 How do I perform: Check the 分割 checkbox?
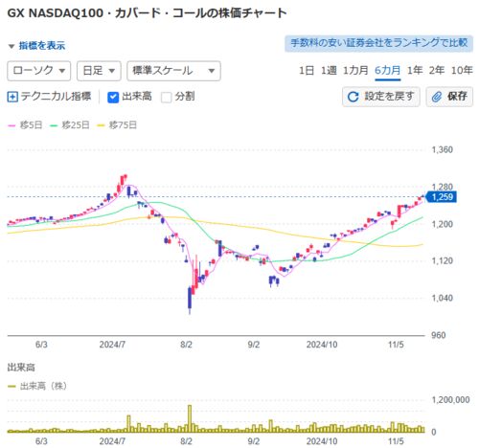coord(166,97)
